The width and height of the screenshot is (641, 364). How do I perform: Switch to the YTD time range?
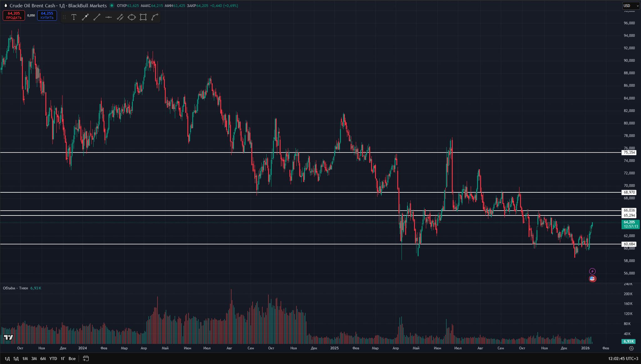[x=53, y=358]
